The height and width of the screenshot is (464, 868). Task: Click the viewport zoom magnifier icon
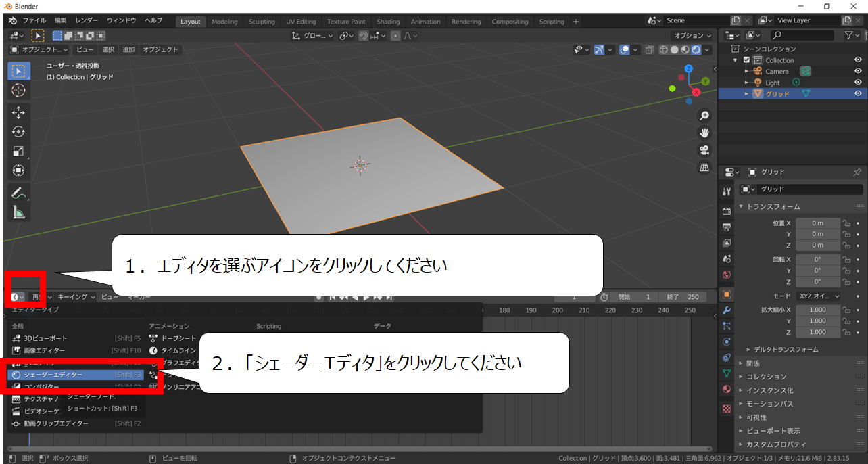704,116
